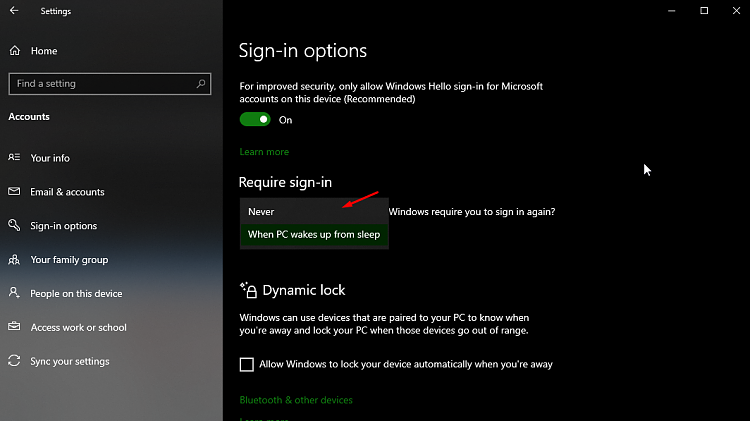Maximize the Settings window
Viewport: 750px width, 421px height.
(704, 11)
